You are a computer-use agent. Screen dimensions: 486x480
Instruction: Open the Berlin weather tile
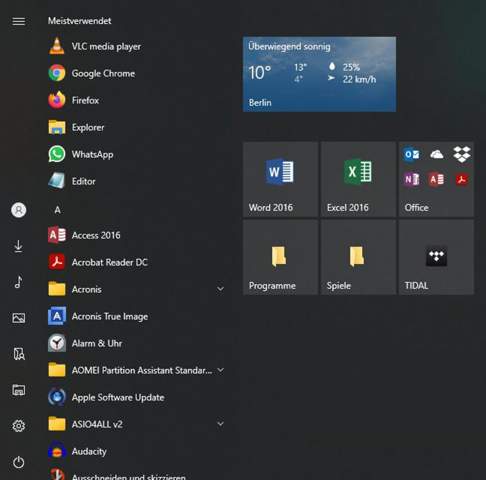(x=319, y=74)
